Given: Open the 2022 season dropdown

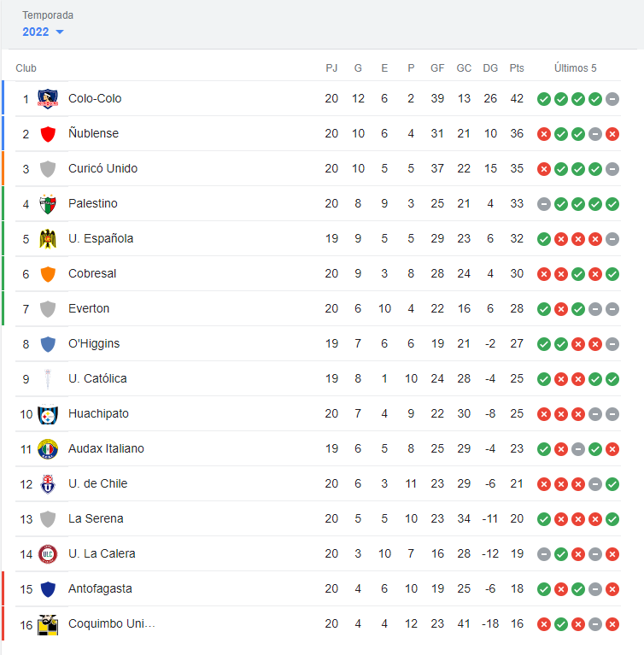Looking at the screenshot, I should (x=44, y=32).
